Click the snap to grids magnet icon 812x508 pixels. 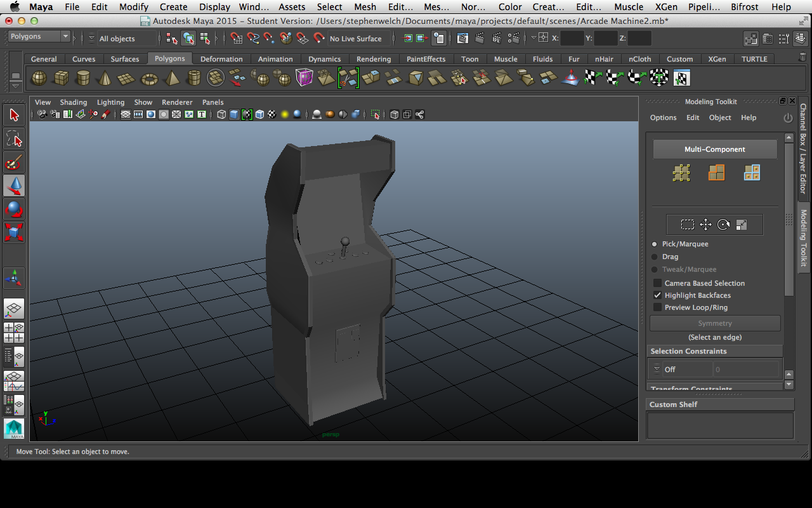click(237, 39)
